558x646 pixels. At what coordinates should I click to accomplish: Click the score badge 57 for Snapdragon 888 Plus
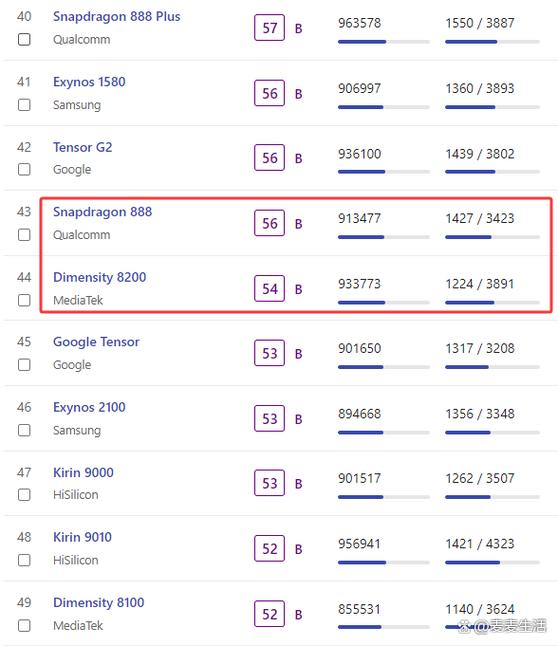(x=270, y=28)
